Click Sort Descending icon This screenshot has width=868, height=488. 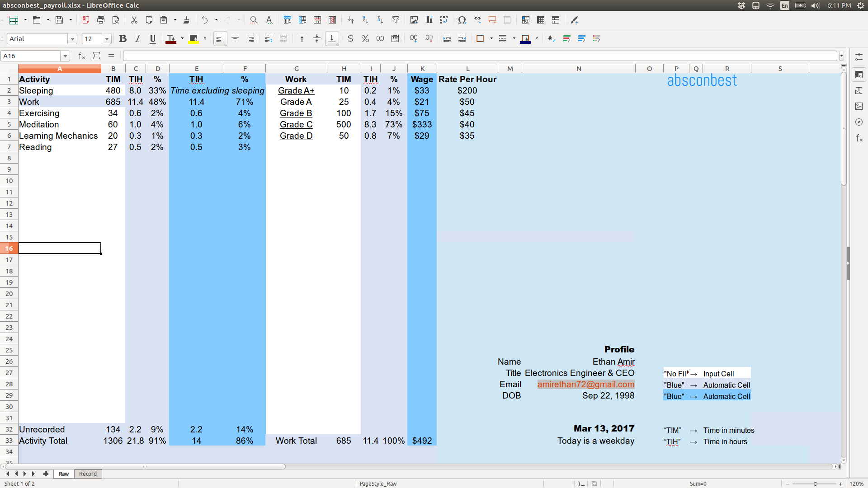tap(381, 20)
